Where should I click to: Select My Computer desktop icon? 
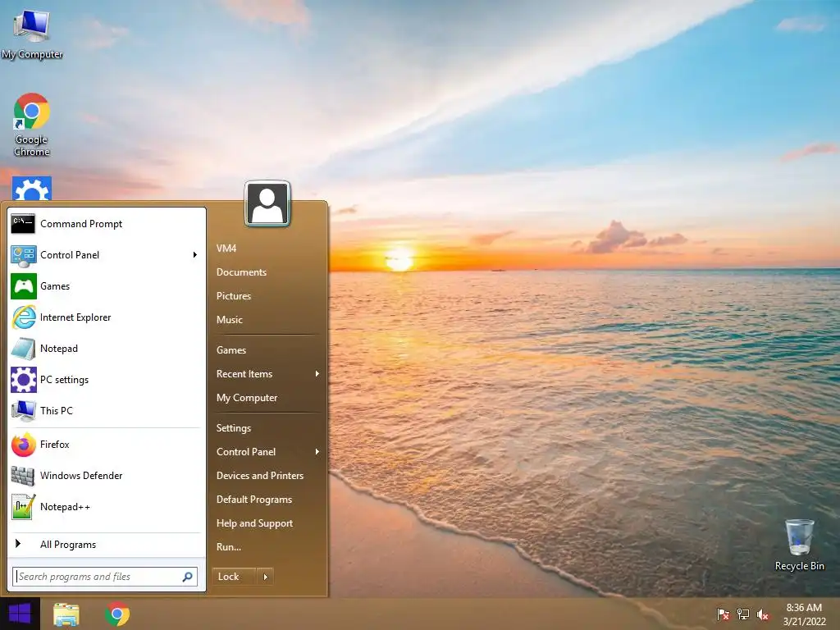(32, 34)
